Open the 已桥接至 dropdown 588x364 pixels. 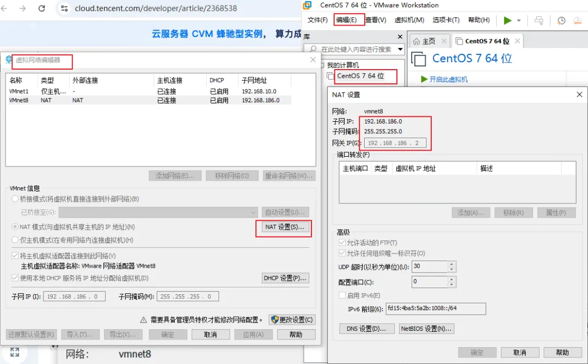tap(158, 212)
